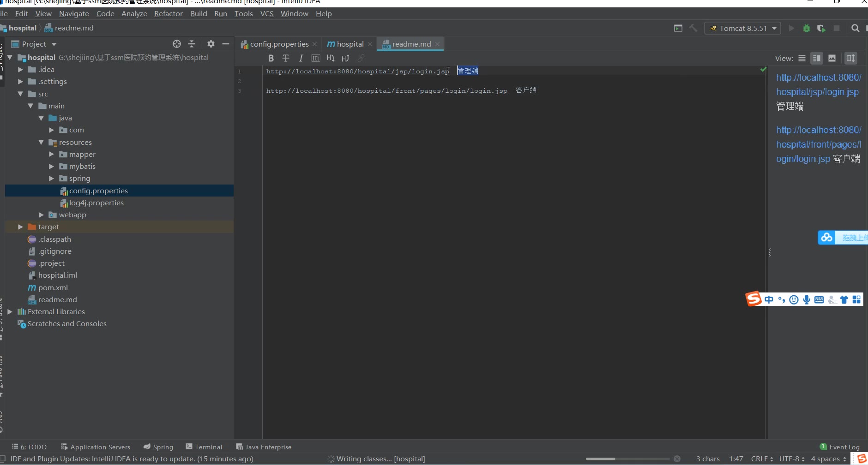Expand the .settings folder

coord(20,82)
